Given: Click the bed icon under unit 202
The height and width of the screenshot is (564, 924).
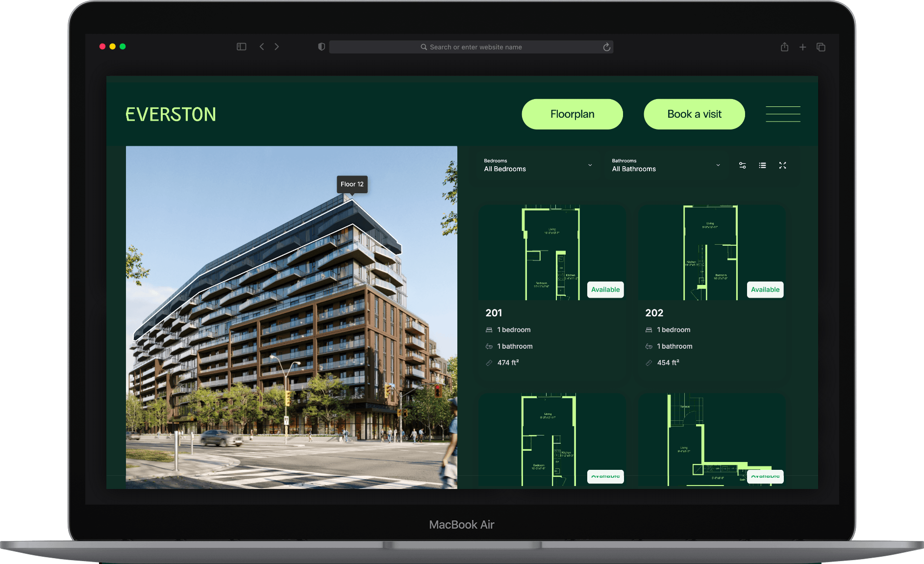Looking at the screenshot, I should coord(649,330).
